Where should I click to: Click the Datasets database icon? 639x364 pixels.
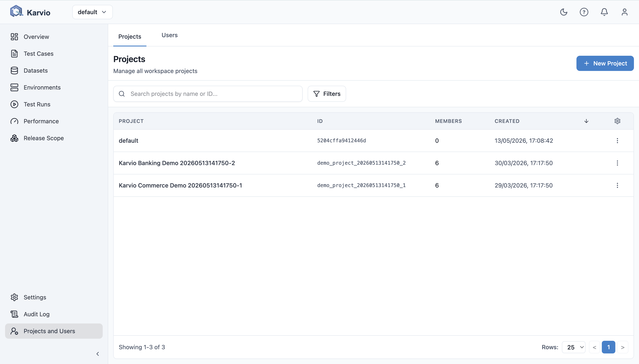click(x=14, y=71)
